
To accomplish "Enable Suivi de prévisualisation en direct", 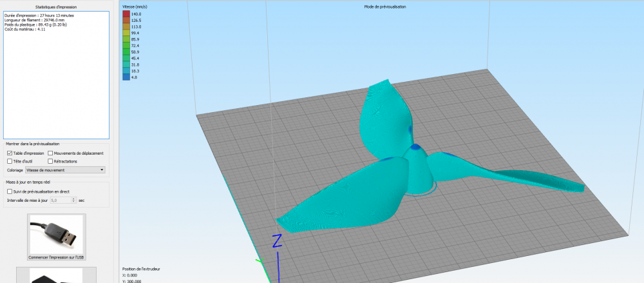I will click(x=10, y=191).
